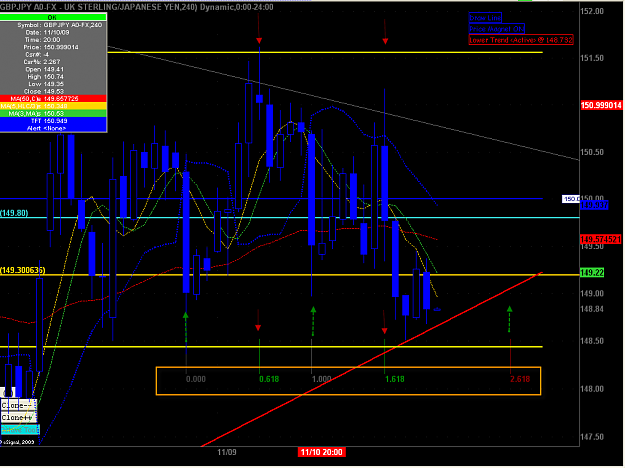Viewport: 625px width, 468px height.
Task: Click the red 11/10 20:00 time marker
Action: pyautogui.click(x=321, y=452)
